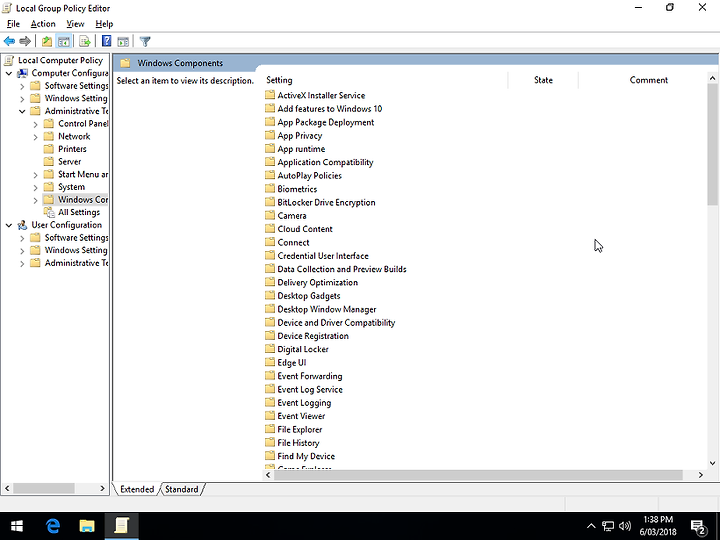Click the Edge UI folder icon
Viewport: 720px width, 540px height.
270,362
